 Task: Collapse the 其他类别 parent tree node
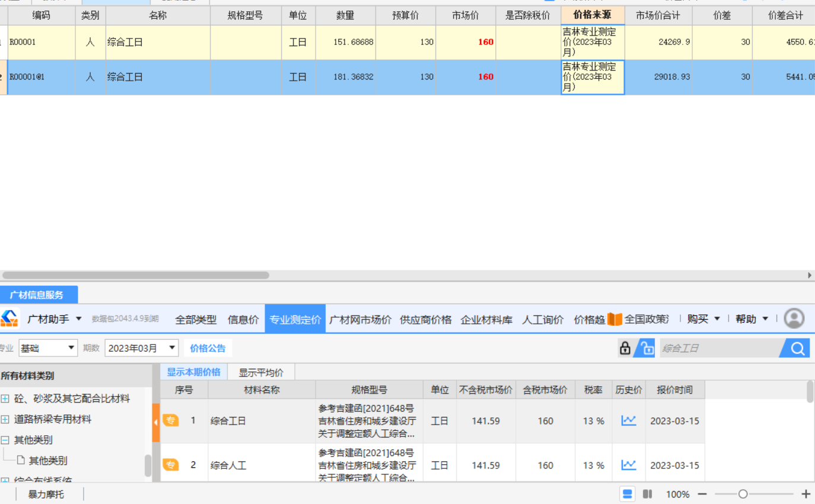tap(5, 440)
